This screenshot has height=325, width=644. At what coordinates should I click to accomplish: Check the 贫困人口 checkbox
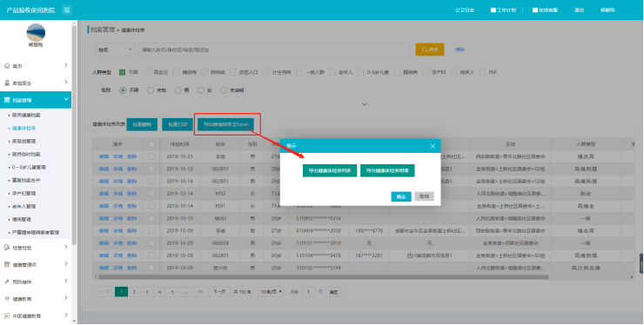coord(233,72)
